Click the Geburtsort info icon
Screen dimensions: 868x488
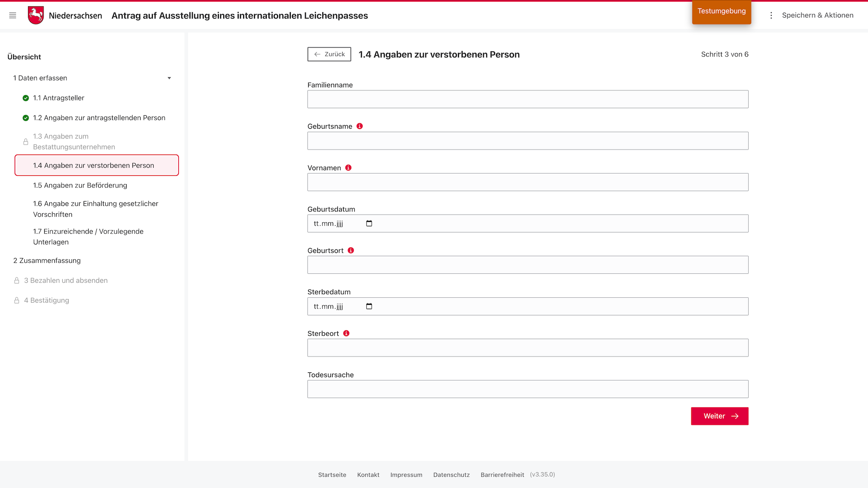click(351, 250)
